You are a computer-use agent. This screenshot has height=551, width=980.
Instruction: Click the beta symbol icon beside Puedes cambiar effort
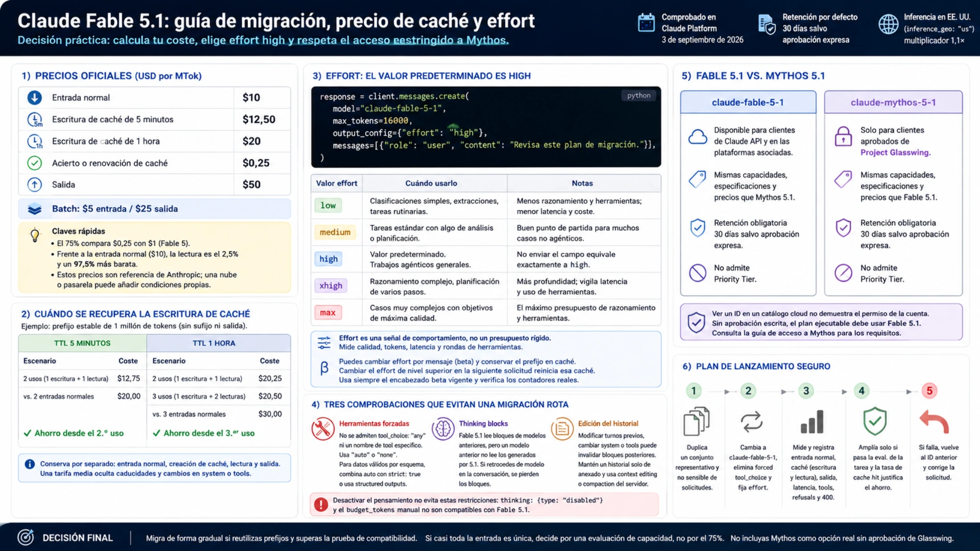324,368
